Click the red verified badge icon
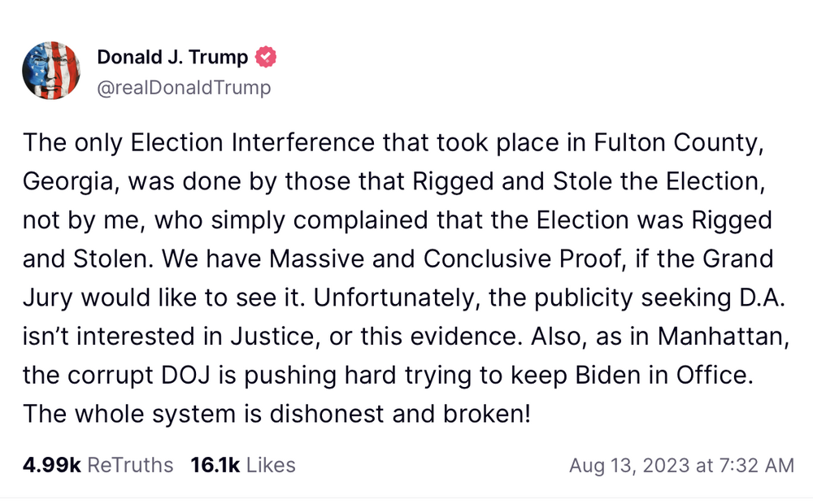Viewport: 813px width, 504px height. 266,58
